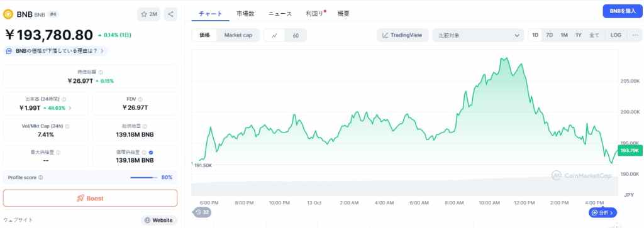Add BNB to watchlist via star
This screenshot has height=228, width=644.
coord(149,14)
